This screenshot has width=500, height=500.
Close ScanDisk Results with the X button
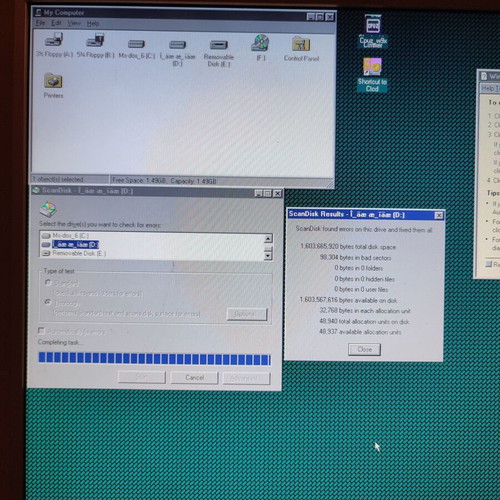(x=439, y=216)
